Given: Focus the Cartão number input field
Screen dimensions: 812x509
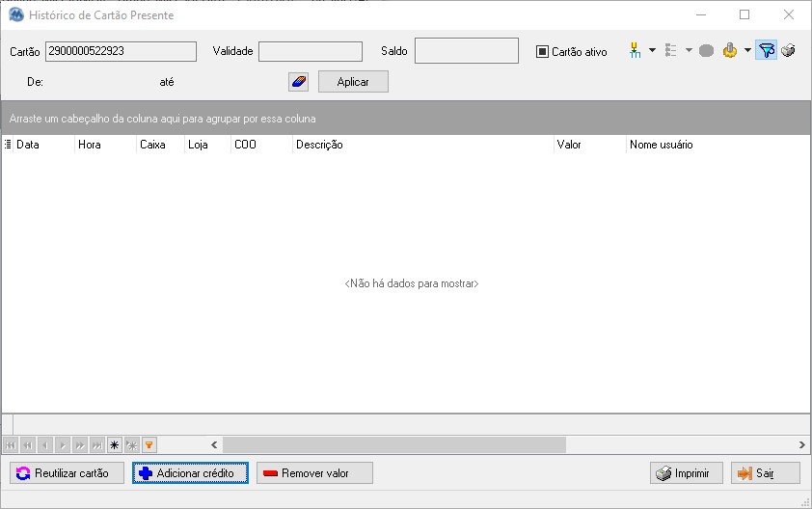Looking at the screenshot, I should 121,51.
